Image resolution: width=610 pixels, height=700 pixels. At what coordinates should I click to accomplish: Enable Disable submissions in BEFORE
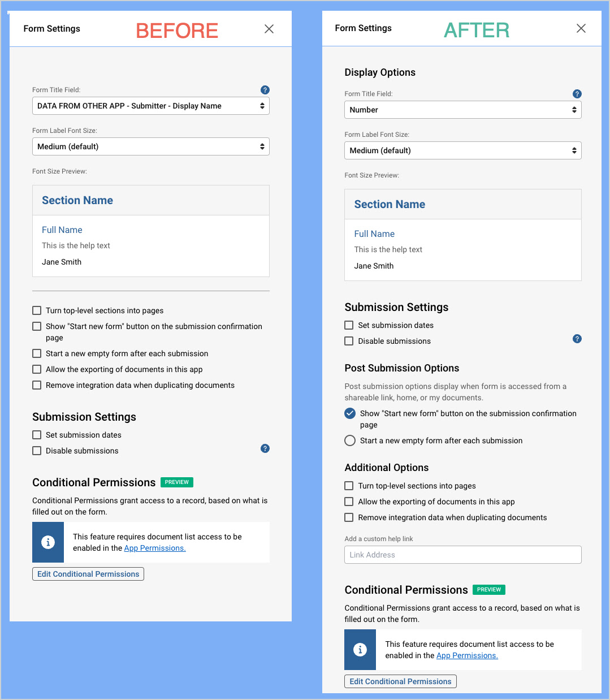tap(37, 451)
